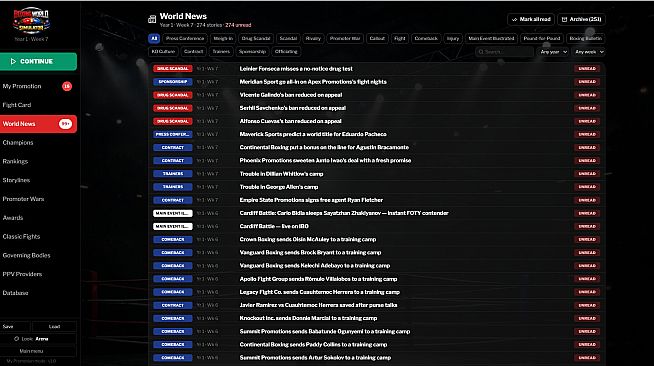The width and height of the screenshot is (654, 366).
Task: Open Storylines from the sidebar
Action: coord(38,180)
